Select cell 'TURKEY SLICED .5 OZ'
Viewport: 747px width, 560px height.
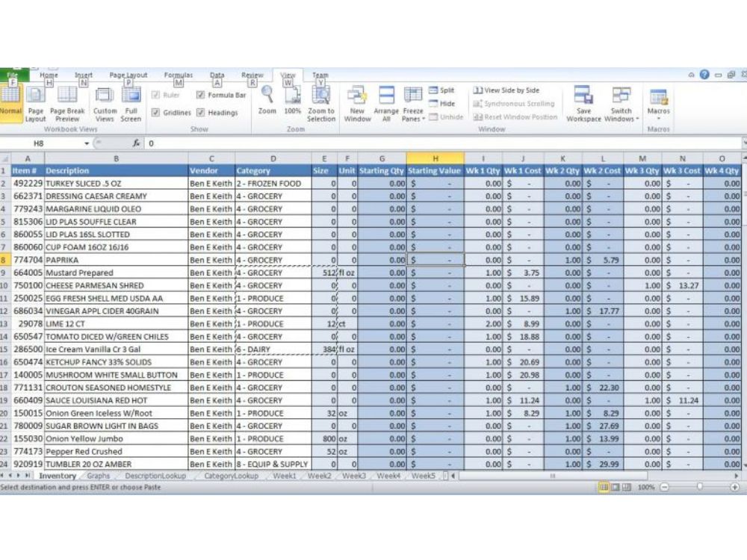coord(117,184)
